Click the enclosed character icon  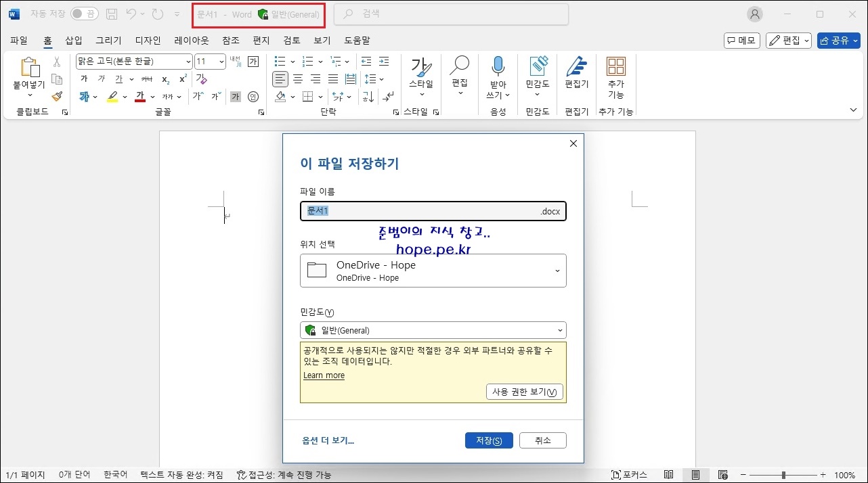point(253,97)
